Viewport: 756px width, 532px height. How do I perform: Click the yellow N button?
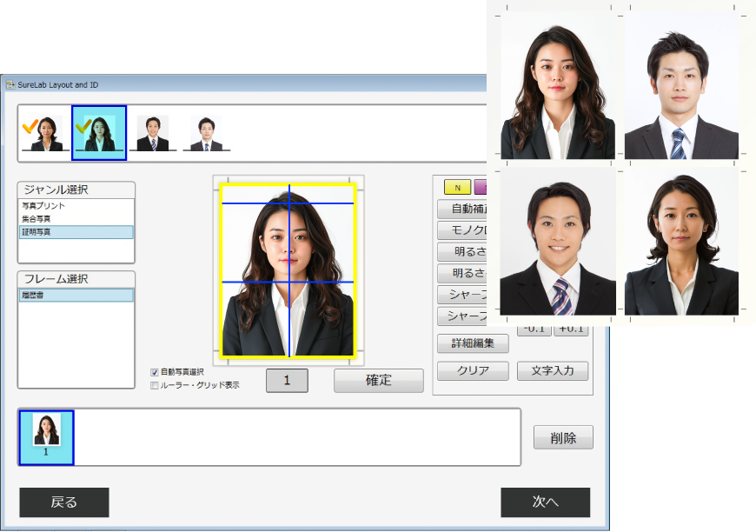click(x=457, y=187)
